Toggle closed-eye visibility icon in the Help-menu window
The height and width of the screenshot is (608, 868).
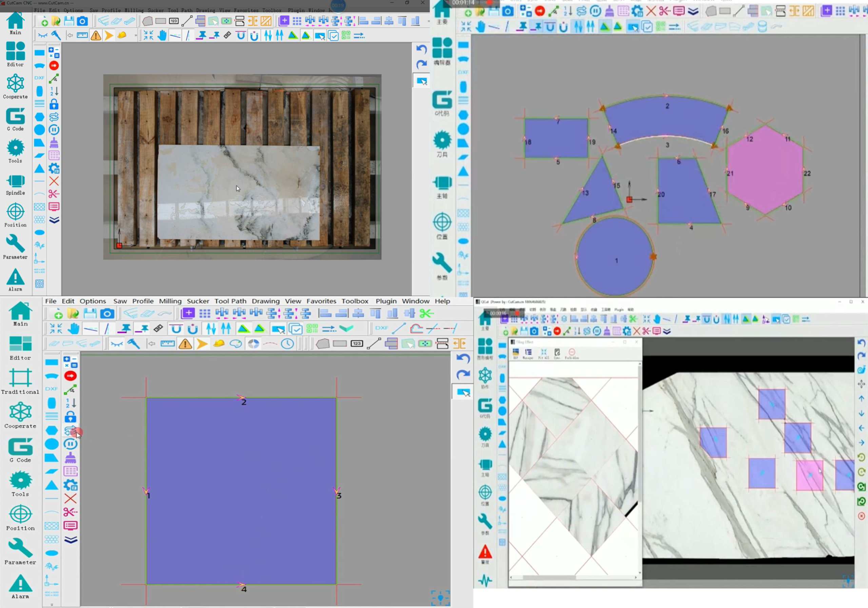click(117, 344)
